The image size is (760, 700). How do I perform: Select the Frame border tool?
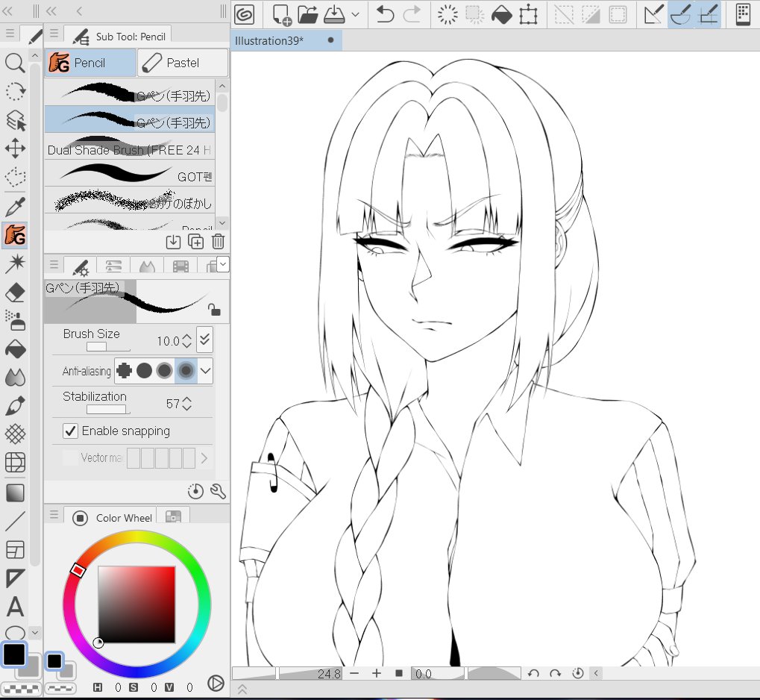tap(14, 549)
